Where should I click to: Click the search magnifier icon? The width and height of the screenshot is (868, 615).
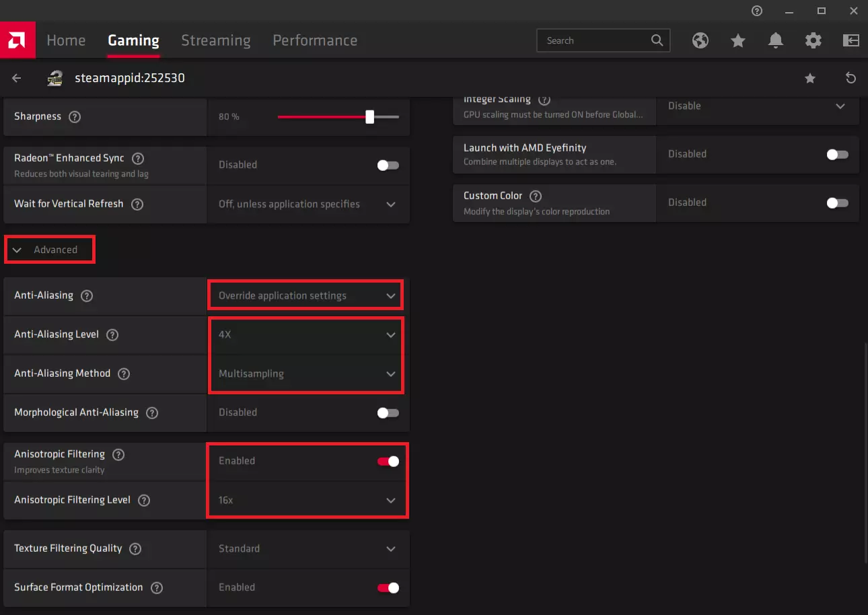(657, 40)
